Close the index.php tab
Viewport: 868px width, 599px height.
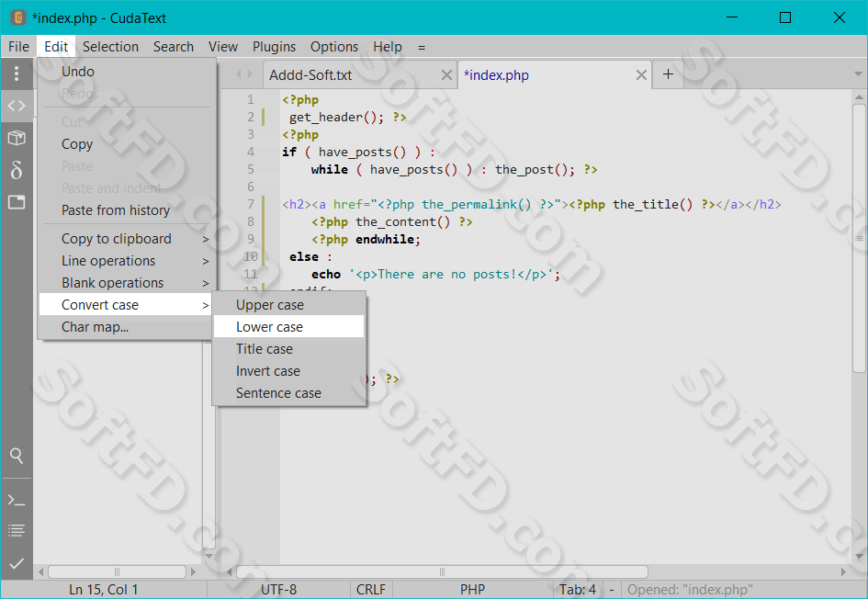click(641, 74)
